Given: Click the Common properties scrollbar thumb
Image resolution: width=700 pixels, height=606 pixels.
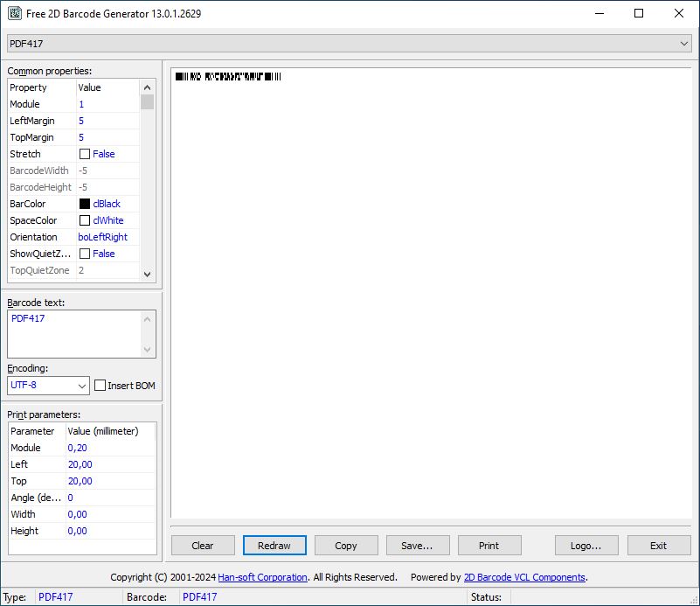Looking at the screenshot, I should [x=148, y=101].
